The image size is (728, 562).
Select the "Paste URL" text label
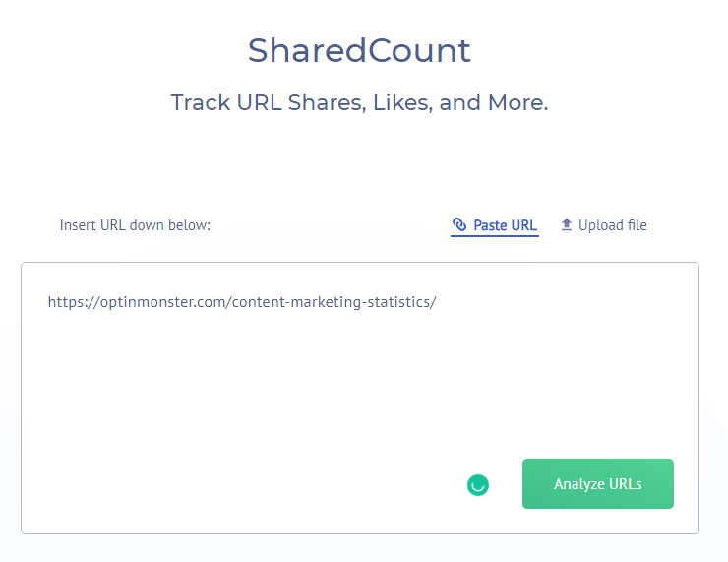[x=505, y=225]
